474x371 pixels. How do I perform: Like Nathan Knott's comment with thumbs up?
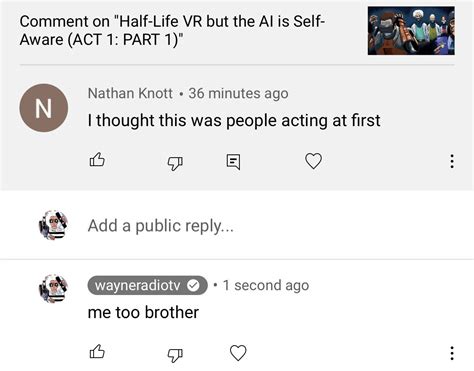tap(97, 160)
